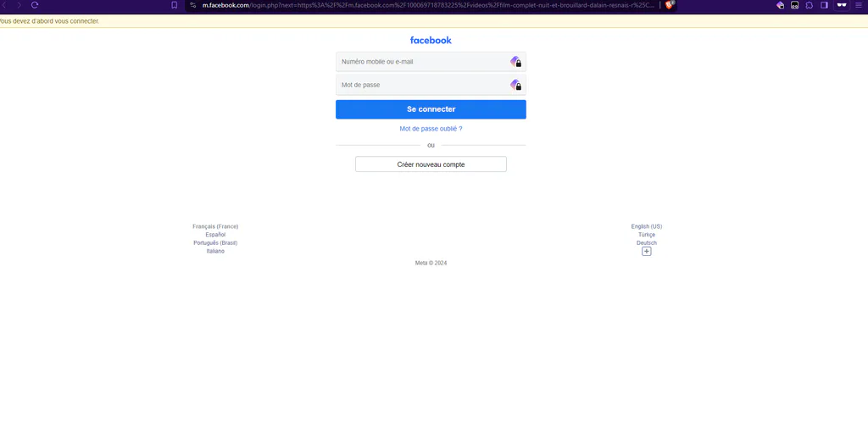
Task: Focus the Mot de passe field
Action: (431, 85)
